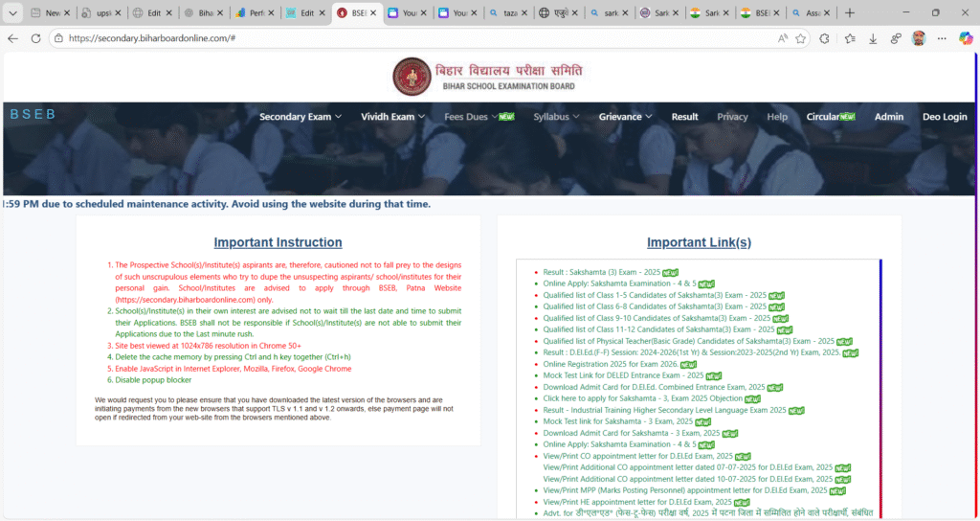Open the browser downloads icon
This screenshot has height=521, width=980.
pos(873,38)
